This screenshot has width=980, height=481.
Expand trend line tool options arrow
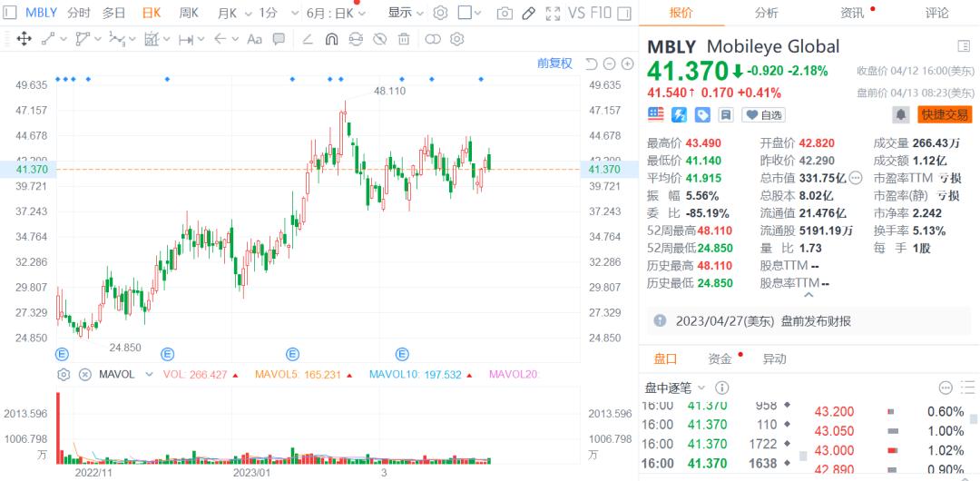[64, 39]
